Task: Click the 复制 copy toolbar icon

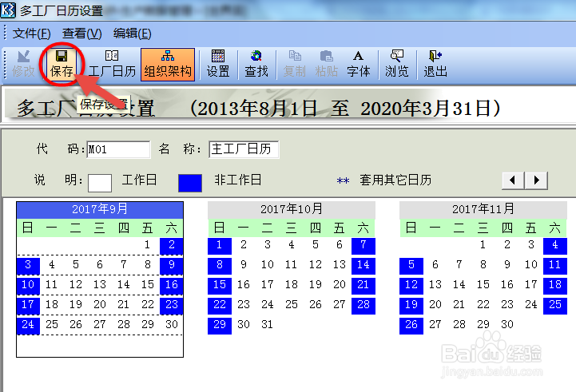Action: [295, 64]
